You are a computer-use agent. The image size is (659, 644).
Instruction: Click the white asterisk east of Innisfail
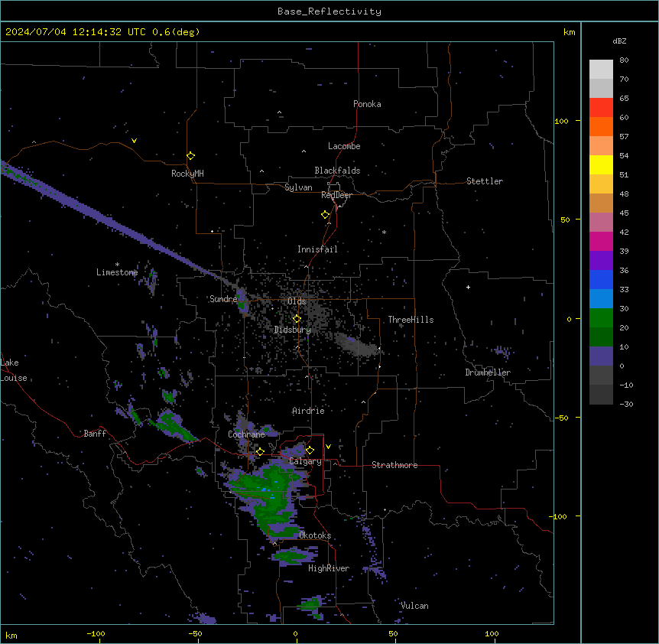point(384,233)
